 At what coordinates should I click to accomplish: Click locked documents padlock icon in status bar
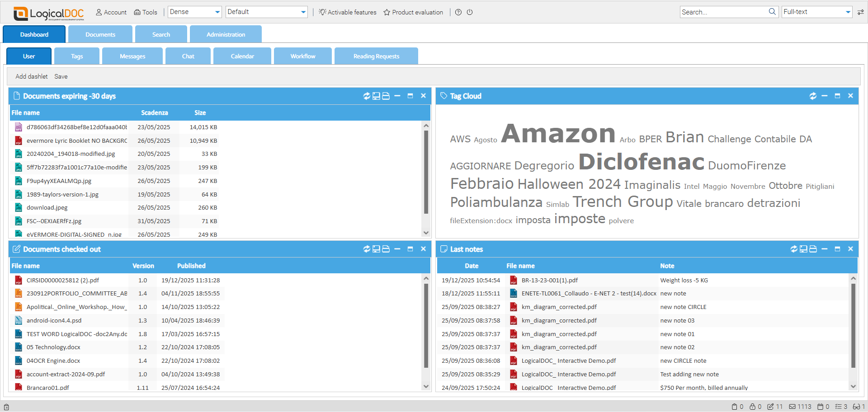[751, 407]
